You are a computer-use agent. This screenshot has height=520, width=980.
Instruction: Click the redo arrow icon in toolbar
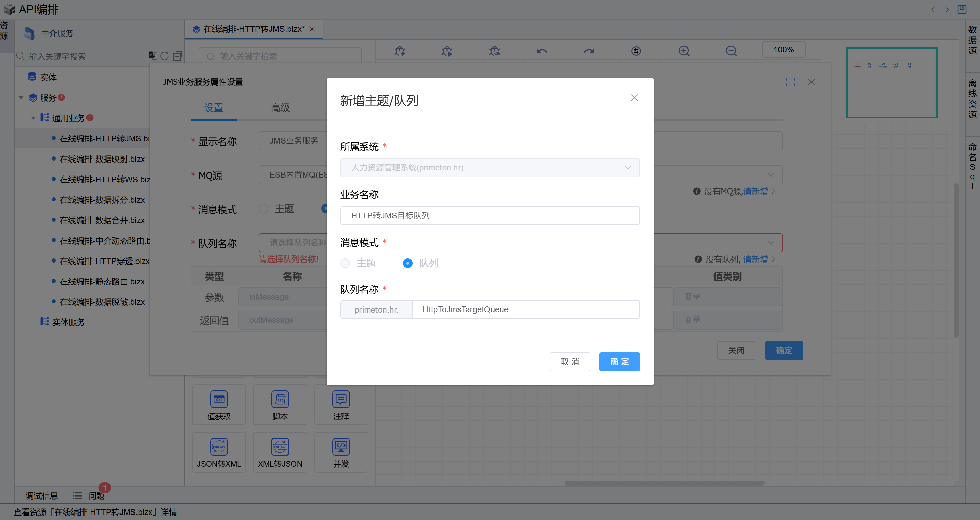point(589,51)
